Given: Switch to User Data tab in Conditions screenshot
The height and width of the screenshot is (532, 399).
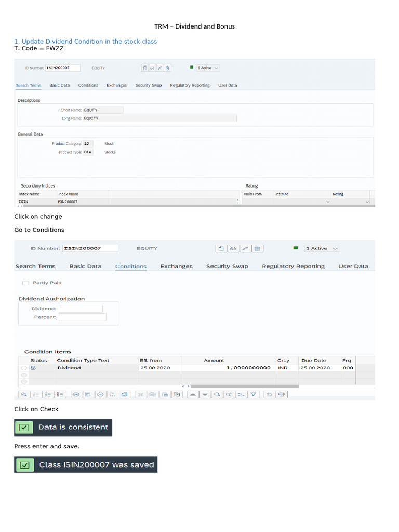Looking at the screenshot, I should coord(353,267).
